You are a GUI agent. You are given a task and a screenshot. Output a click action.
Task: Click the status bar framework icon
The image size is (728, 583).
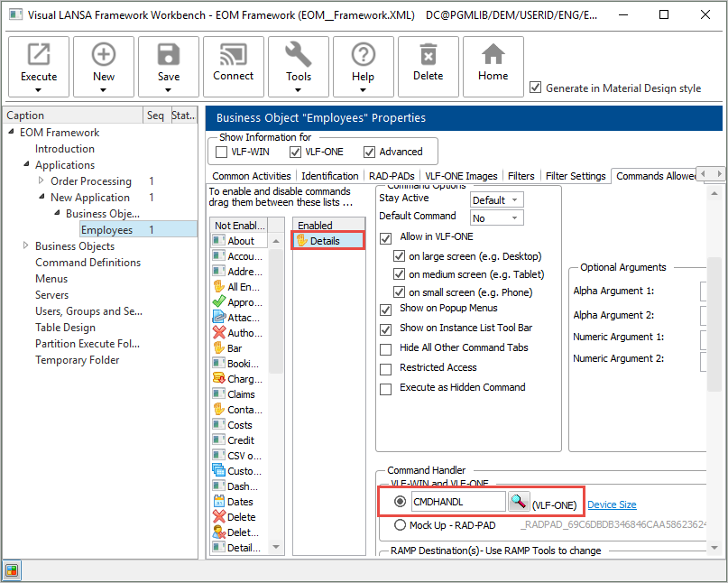coord(12,570)
